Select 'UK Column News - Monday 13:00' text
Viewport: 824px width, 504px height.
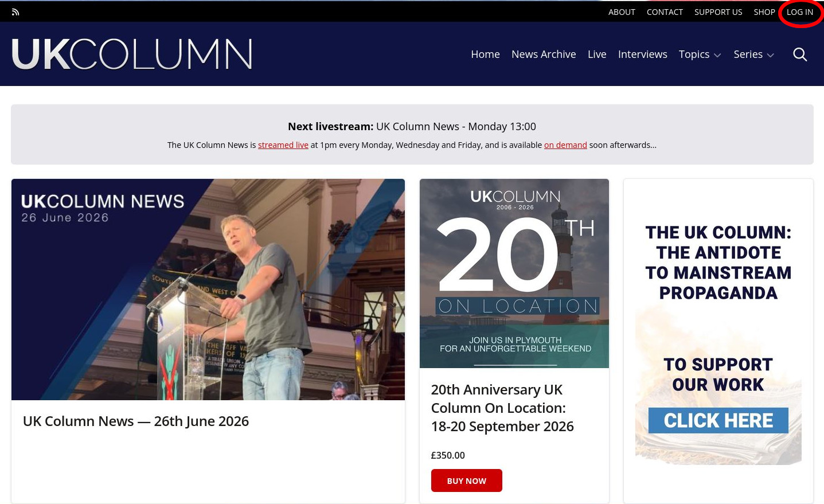pyautogui.click(x=456, y=126)
